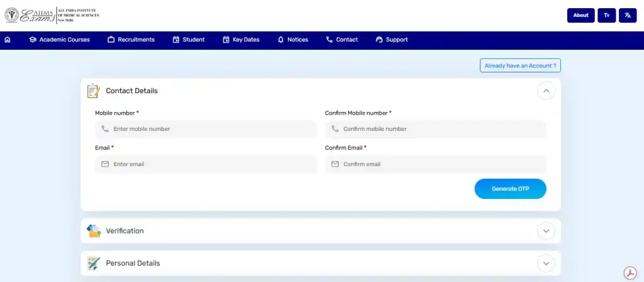Screen dimensions: 644x282
Task: Click the Contact Details clipboard icon
Action: (x=93, y=91)
